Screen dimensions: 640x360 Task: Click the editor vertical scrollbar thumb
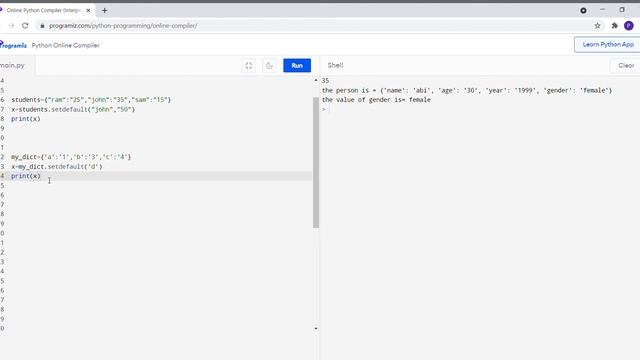tap(316, 162)
